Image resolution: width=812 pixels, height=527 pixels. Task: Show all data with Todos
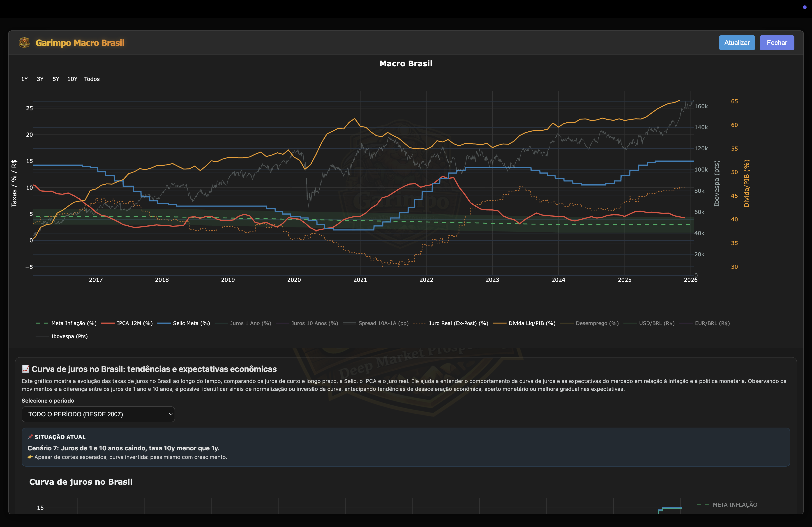point(92,79)
